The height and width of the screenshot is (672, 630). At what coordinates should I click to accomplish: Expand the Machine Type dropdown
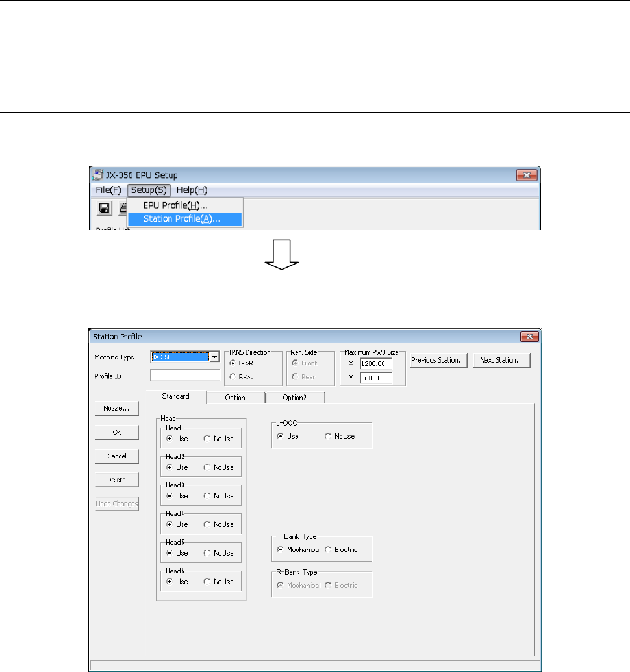pos(214,357)
